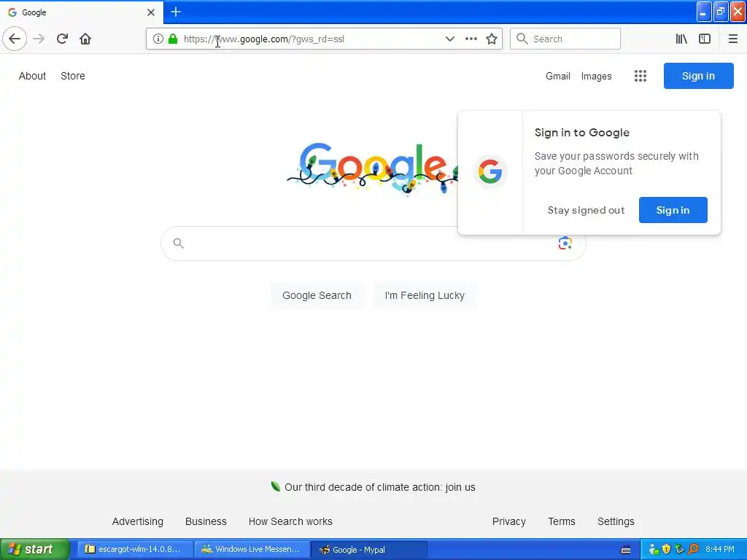Click the top-right Sign in button
This screenshot has height=560, width=747.
(x=698, y=76)
